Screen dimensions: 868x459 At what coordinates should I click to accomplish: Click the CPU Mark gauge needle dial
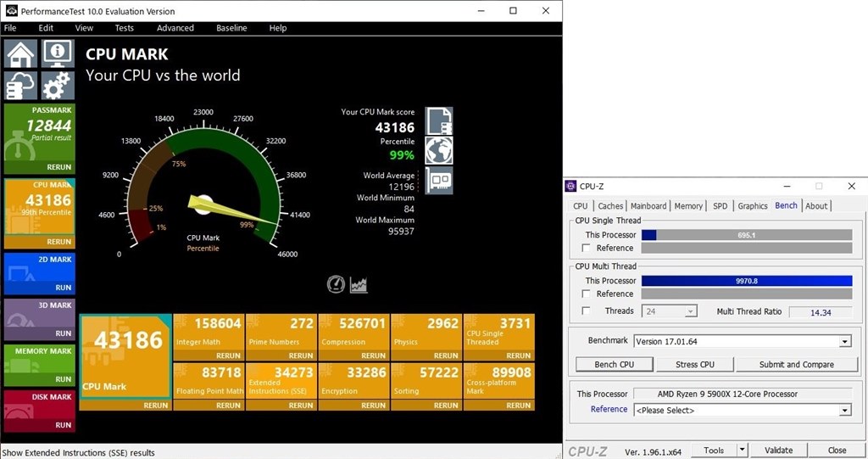tap(203, 204)
